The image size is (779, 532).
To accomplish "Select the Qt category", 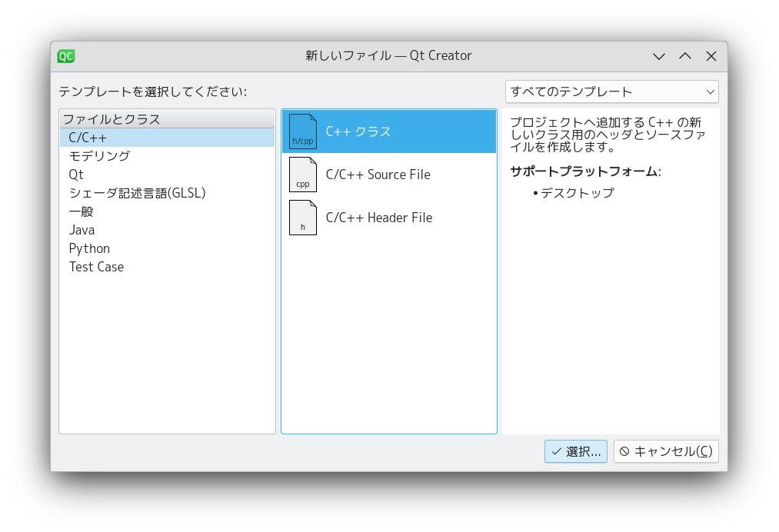I will [167, 175].
